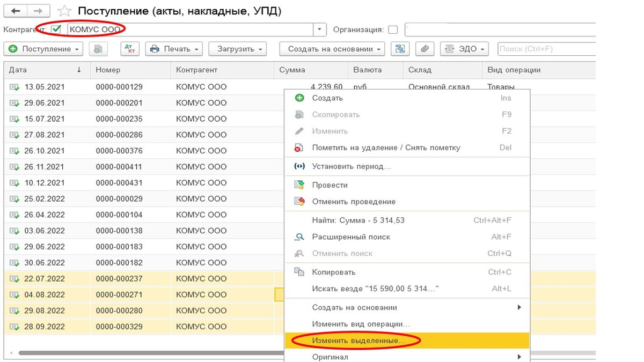This screenshot has width=644, height=362.
Task: Click document icon for row 28.09.2022
Action: click(14, 327)
